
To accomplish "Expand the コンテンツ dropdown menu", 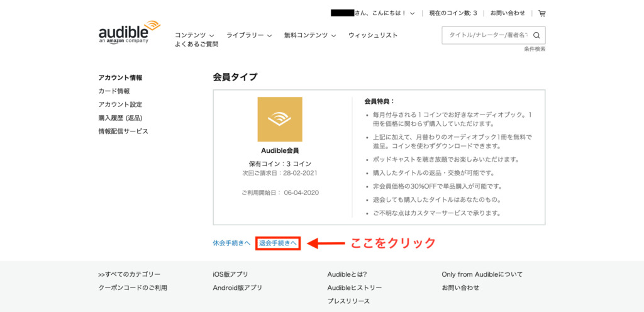I will pos(194,35).
